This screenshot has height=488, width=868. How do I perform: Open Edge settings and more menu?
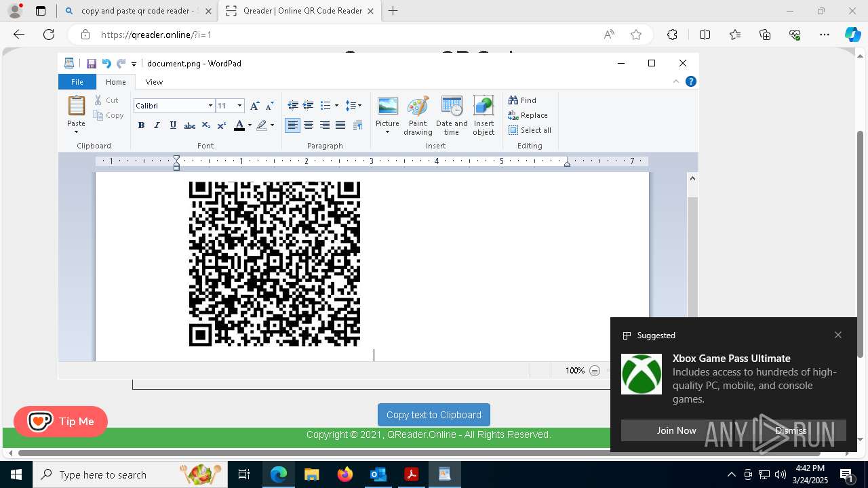[825, 35]
